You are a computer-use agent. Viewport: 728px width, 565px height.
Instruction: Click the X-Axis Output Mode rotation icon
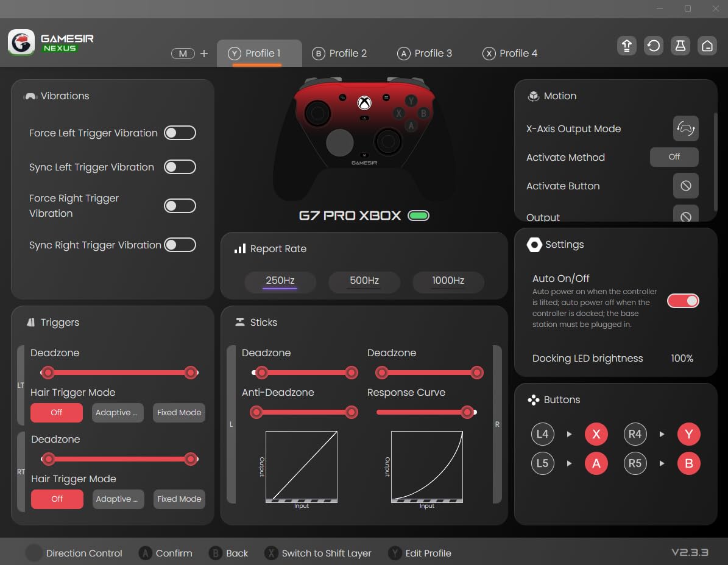(685, 128)
